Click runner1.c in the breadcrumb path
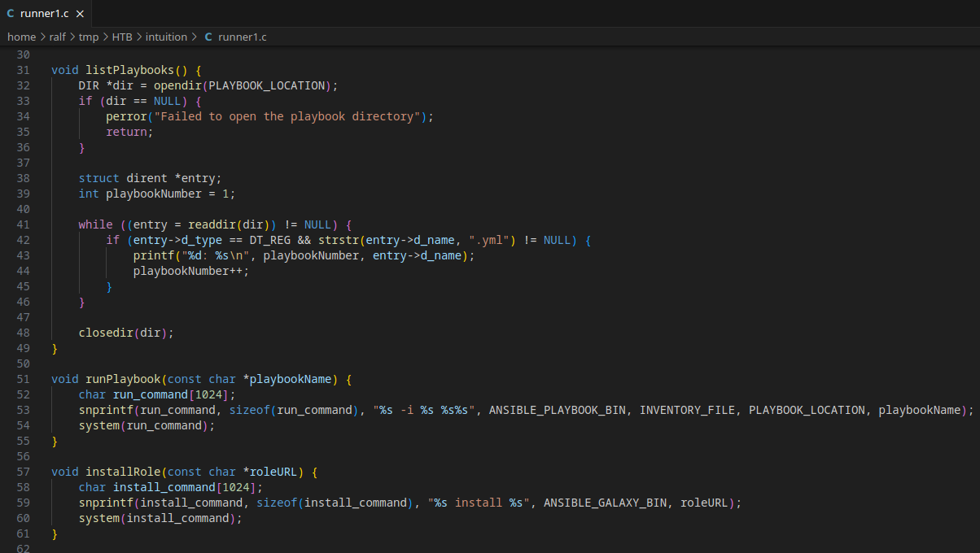 243,37
